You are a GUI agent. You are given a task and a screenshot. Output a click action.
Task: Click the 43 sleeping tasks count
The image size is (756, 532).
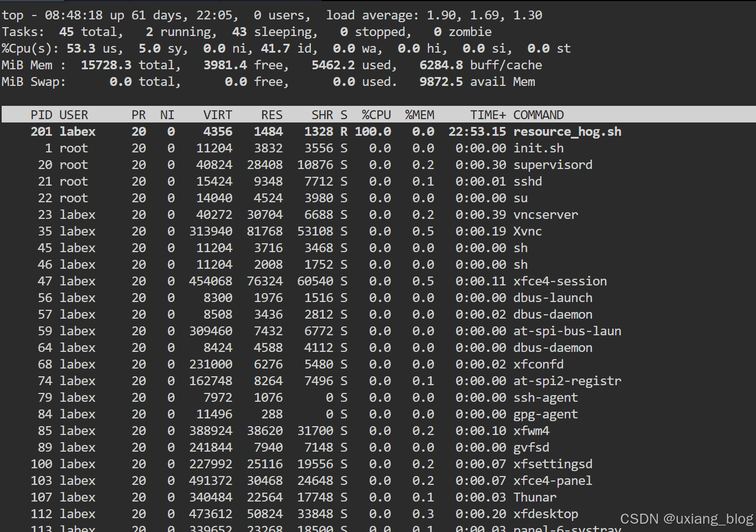(239, 32)
